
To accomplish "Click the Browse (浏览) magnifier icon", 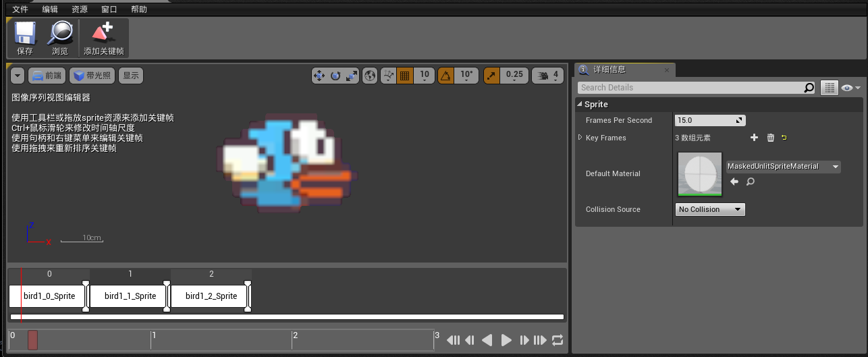I will tap(60, 33).
